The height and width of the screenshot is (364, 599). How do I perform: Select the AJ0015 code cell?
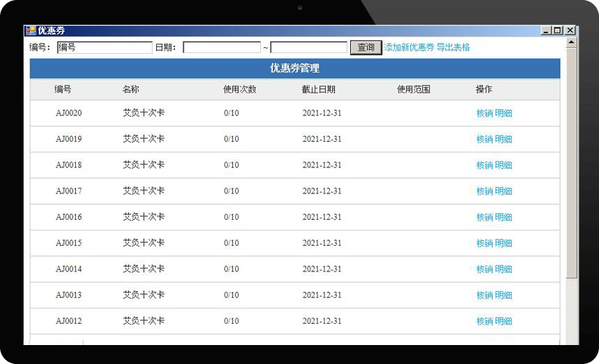click(x=69, y=243)
